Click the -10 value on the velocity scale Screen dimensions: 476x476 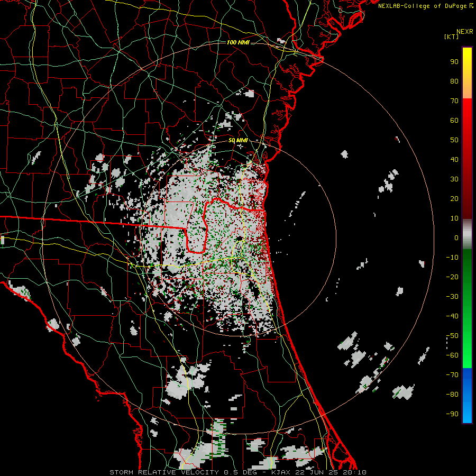[x=452, y=258]
